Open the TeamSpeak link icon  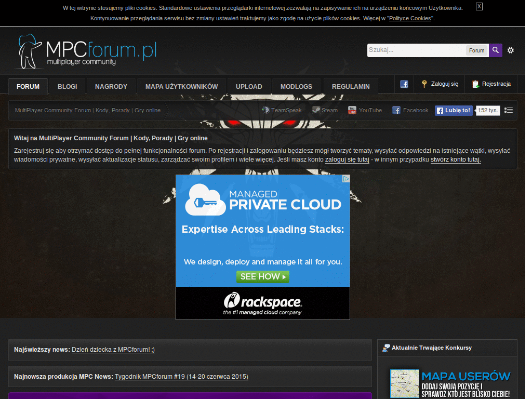click(x=265, y=110)
